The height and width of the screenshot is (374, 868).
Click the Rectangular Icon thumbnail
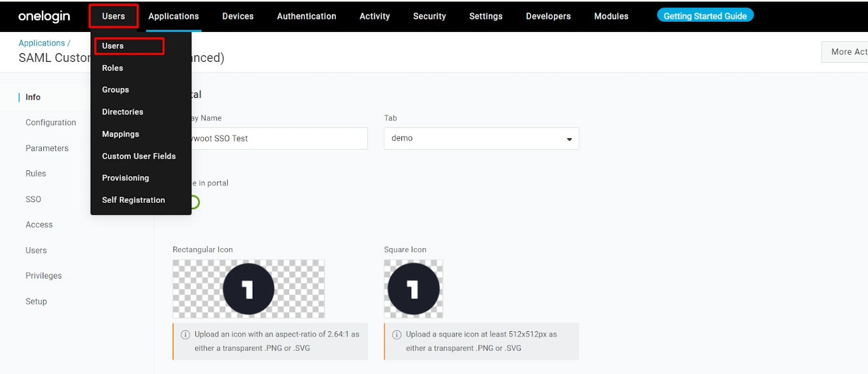[x=248, y=289]
